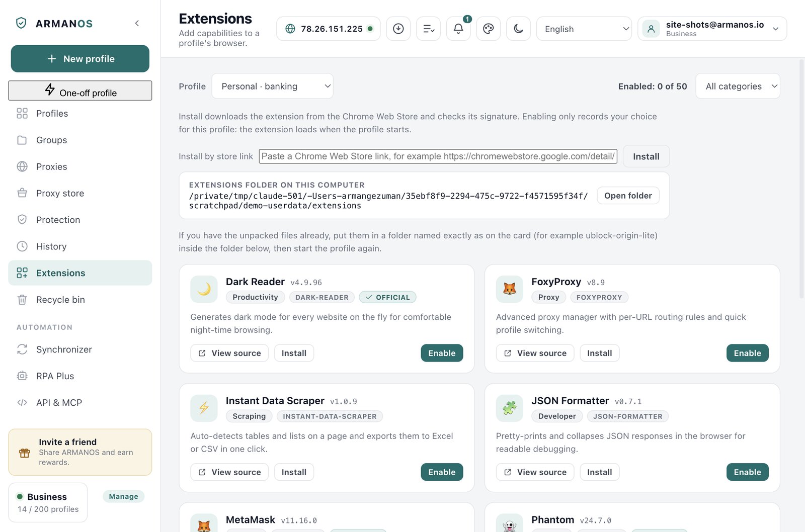Screen dimensions: 805x532
Task: Open Proxy store in sidebar
Action: point(80,194)
